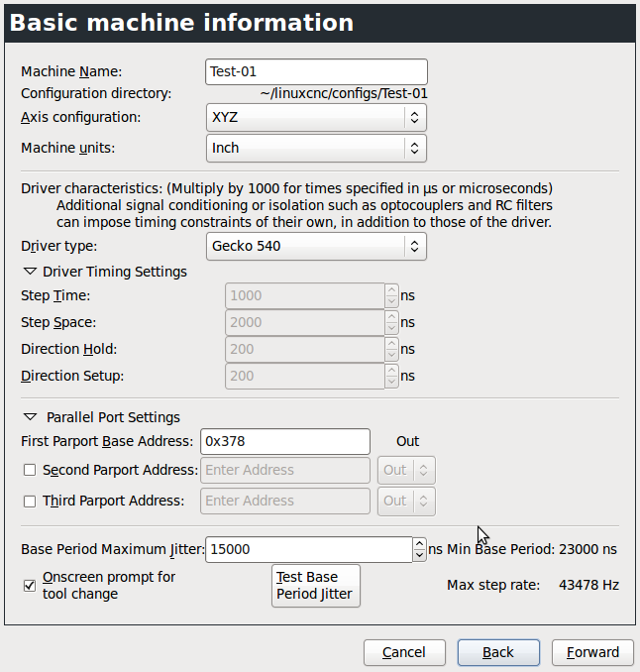Click the Machine Name text field
The image size is (640, 672).
[316, 71]
